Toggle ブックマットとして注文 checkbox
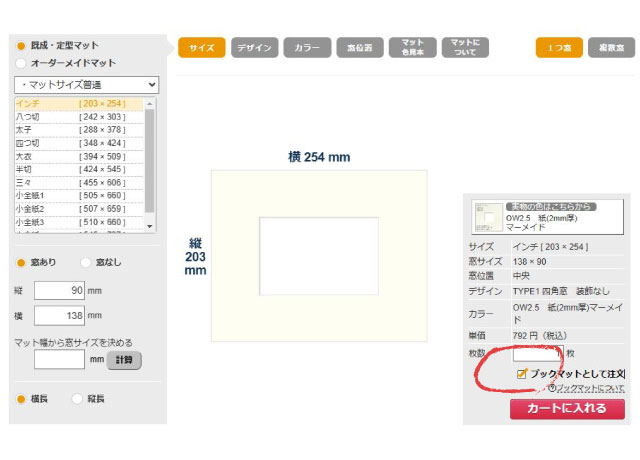 (521, 374)
